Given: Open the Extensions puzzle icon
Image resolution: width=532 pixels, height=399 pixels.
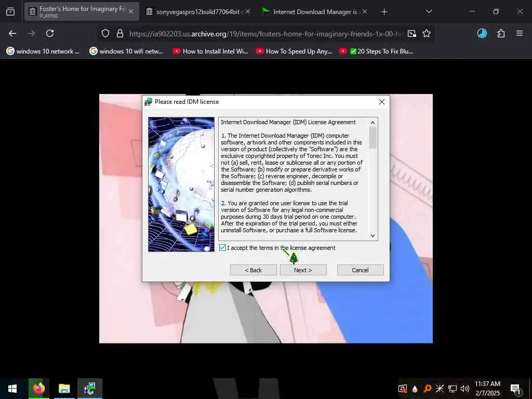Looking at the screenshot, I should coord(501,33).
